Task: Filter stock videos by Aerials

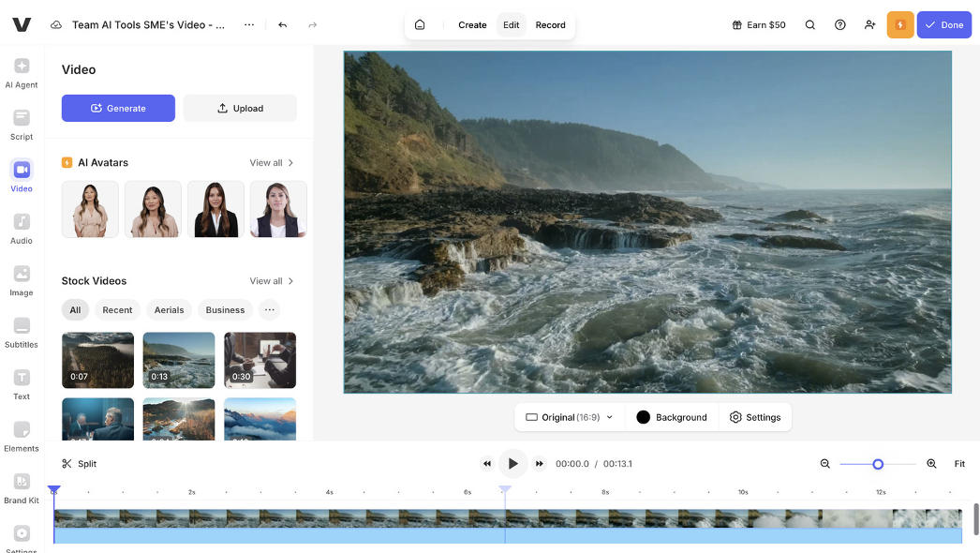Action: coord(170,309)
